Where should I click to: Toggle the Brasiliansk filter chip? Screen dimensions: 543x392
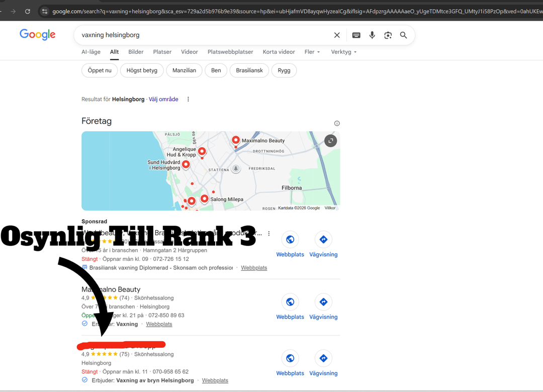[249, 71]
